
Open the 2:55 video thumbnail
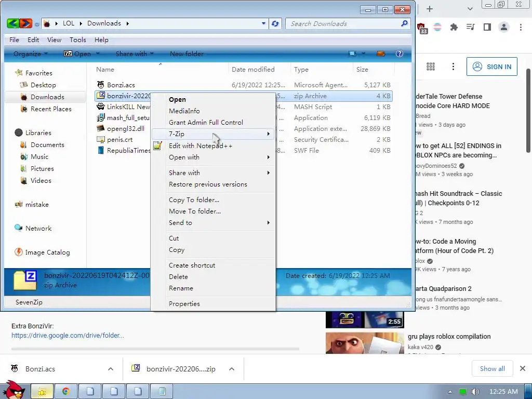(365, 320)
